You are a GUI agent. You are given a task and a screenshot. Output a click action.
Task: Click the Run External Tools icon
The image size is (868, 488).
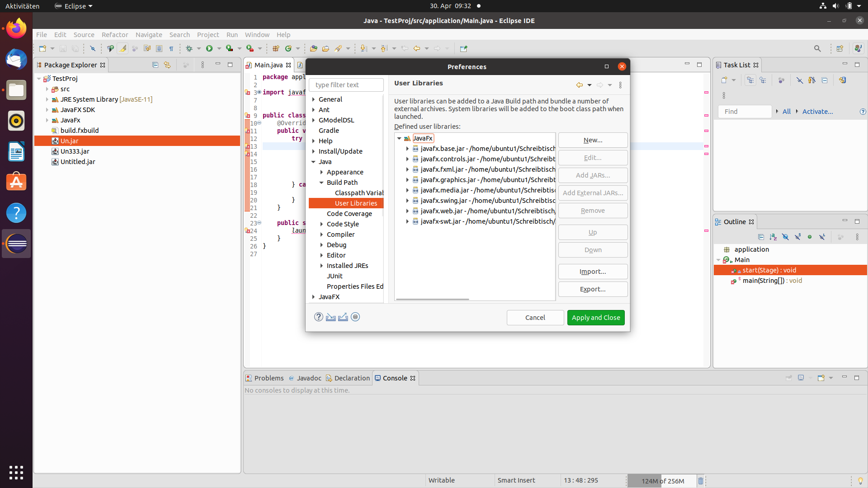(250, 48)
